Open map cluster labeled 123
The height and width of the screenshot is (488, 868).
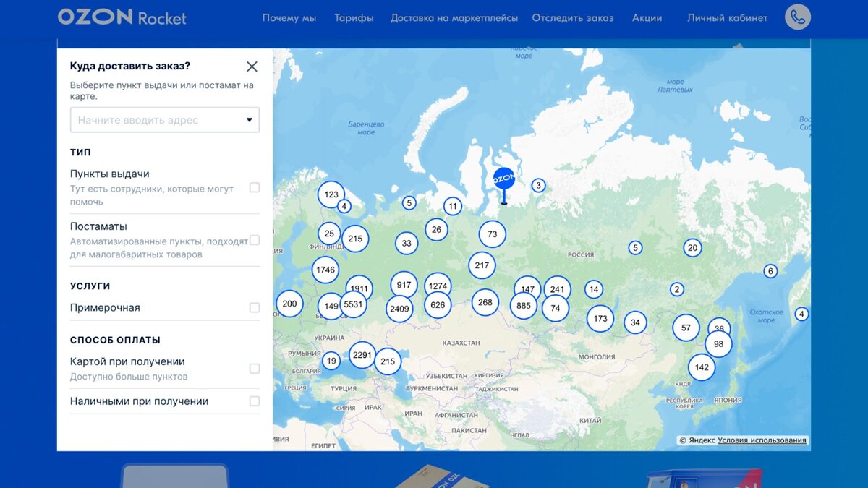(x=331, y=194)
